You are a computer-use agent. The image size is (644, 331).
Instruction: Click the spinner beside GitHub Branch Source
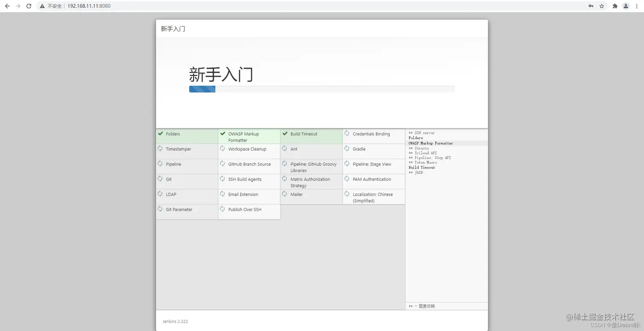(x=222, y=164)
